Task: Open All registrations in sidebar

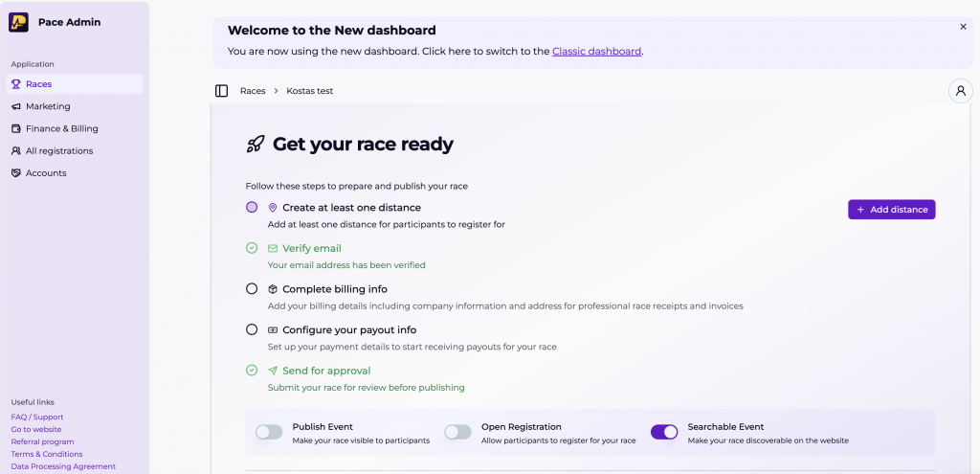Action: click(59, 150)
